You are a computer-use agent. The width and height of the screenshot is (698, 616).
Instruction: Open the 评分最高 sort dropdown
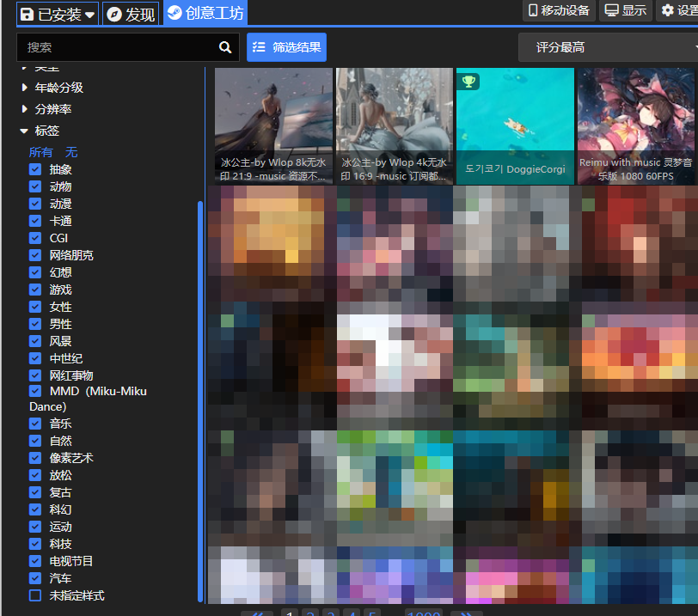(x=606, y=47)
